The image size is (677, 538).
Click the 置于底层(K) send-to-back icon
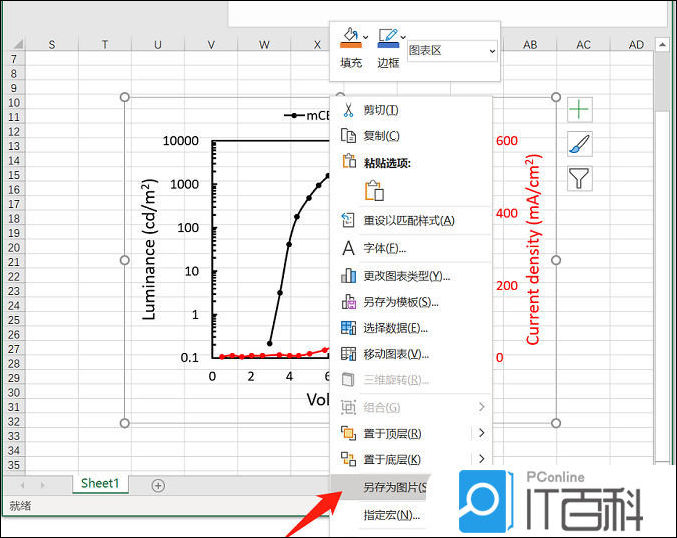[348, 459]
